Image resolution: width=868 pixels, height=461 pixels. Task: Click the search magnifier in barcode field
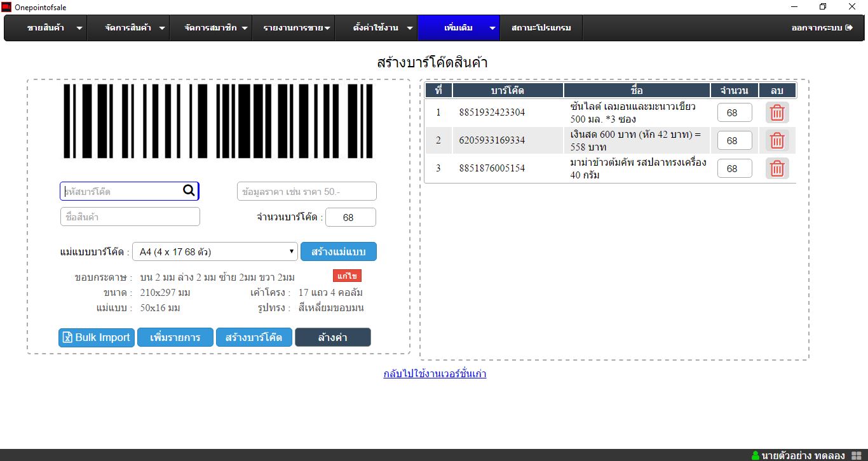[189, 190]
